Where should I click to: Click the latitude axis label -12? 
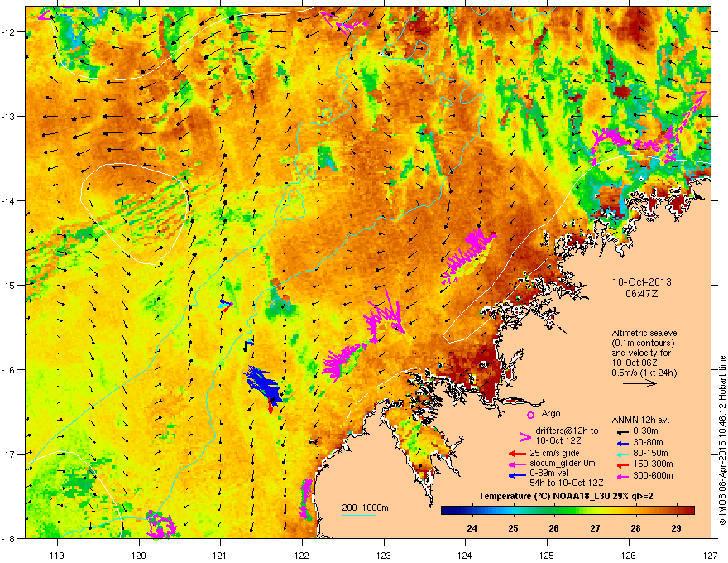coord(10,32)
